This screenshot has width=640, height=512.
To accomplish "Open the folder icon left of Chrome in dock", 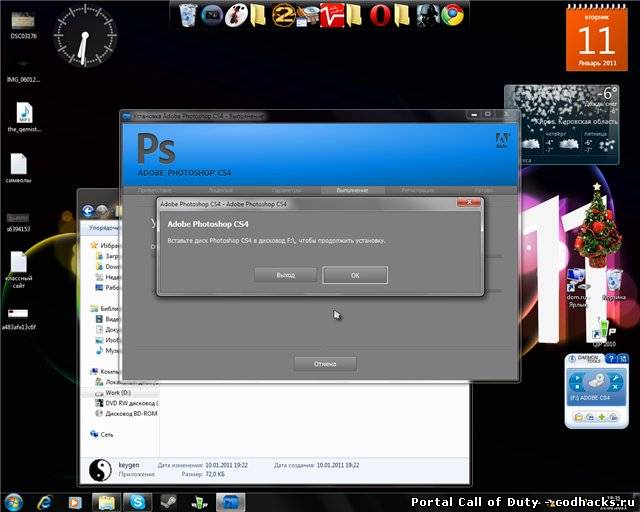I will (x=402, y=16).
